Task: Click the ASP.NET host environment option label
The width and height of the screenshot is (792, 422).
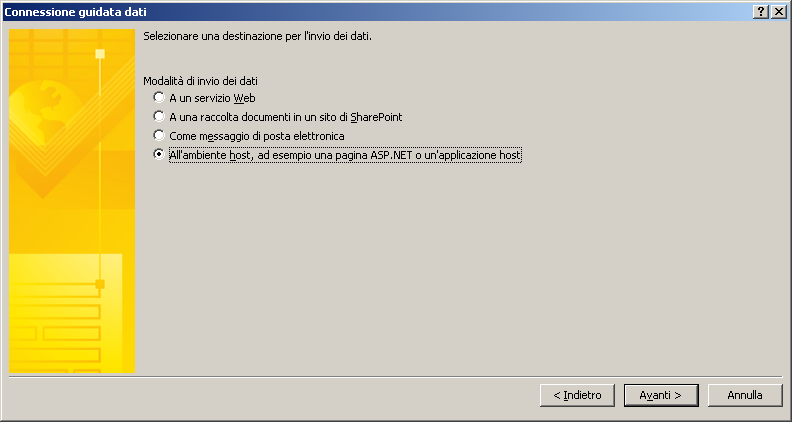Action: (x=345, y=155)
